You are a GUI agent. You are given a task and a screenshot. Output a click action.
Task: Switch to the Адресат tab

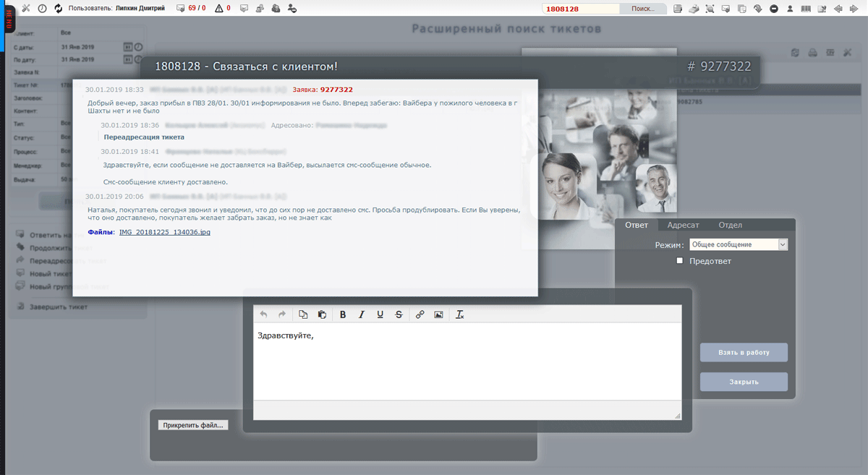[683, 225]
